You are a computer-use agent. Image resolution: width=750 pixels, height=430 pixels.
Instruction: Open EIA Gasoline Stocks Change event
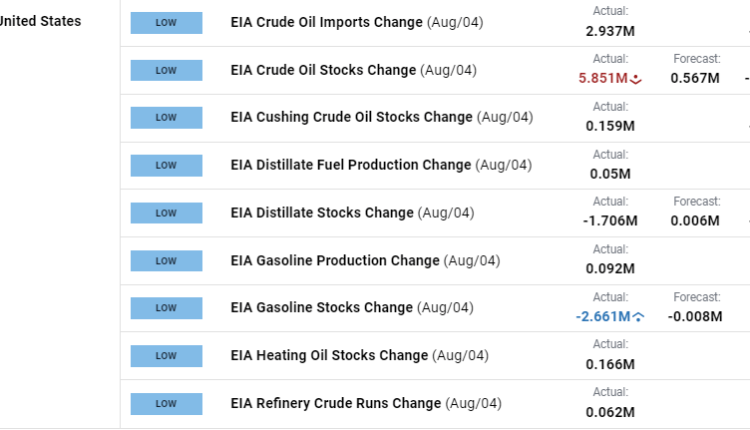pyautogui.click(x=320, y=308)
